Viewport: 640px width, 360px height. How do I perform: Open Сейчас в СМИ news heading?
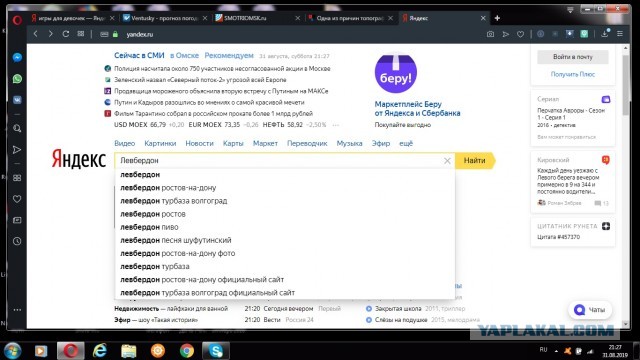pos(139,56)
